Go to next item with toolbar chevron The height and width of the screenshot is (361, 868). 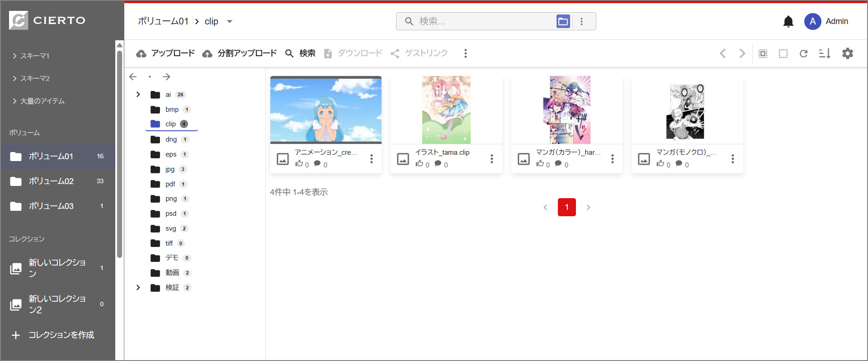[x=742, y=53]
